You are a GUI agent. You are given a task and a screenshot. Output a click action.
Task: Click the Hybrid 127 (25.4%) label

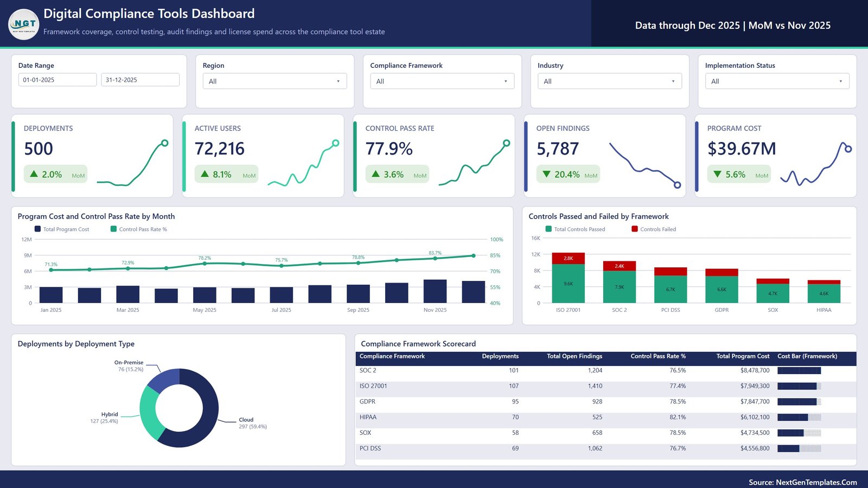[104, 418]
